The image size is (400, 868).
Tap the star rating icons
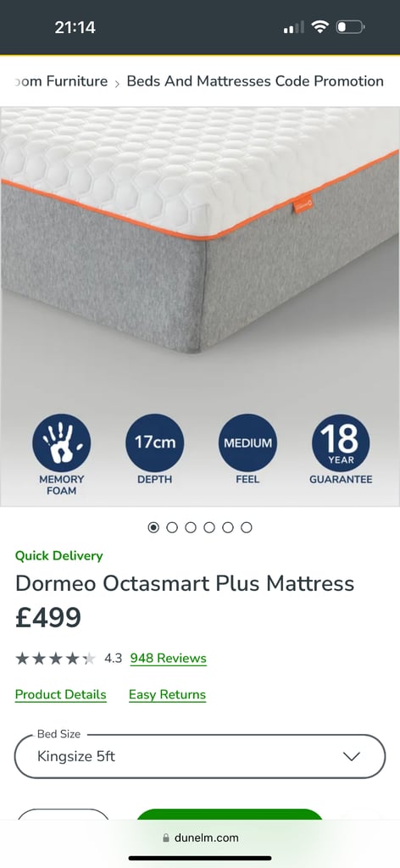55,658
